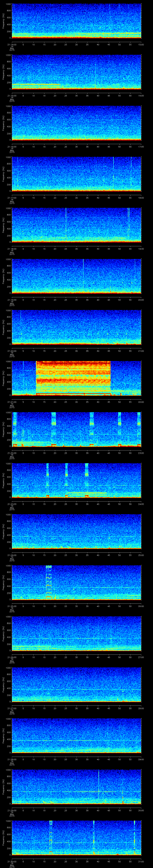
Task: Click the 21:21:00 start time label
Action: [12, 402]
